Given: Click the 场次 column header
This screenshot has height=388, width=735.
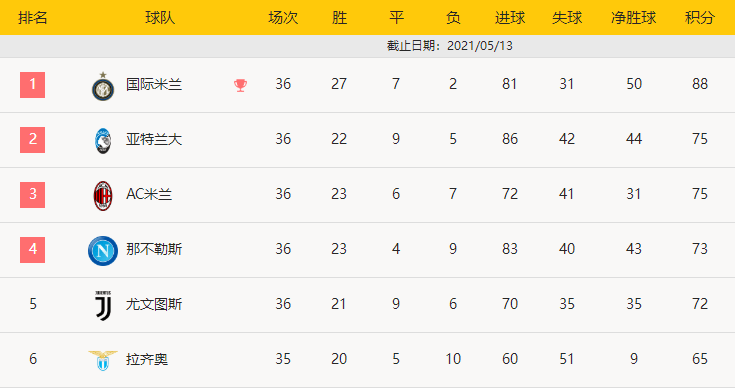Looking at the screenshot, I should (283, 18).
